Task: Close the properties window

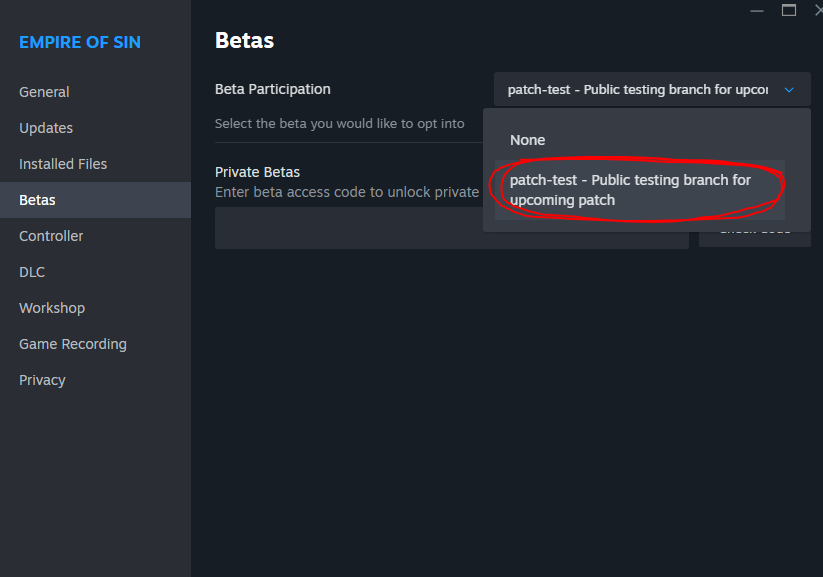Action: tap(818, 11)
